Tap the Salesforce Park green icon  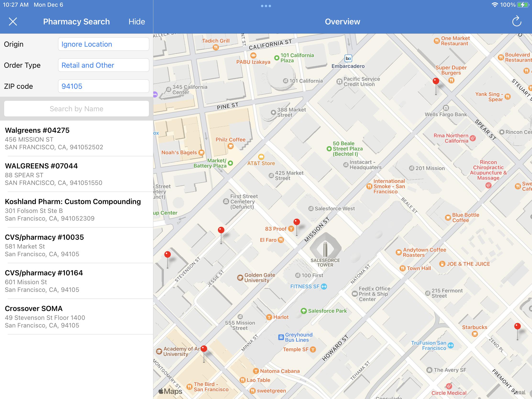304,311
